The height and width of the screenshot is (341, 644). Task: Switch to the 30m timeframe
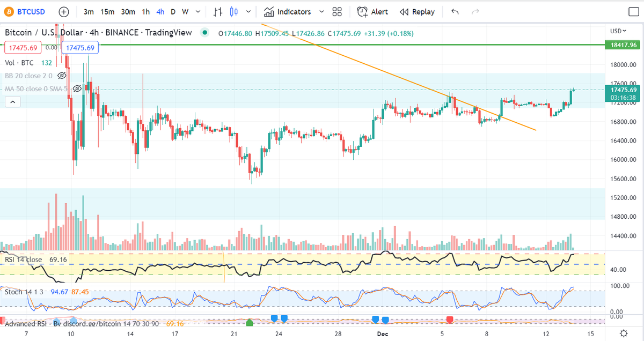[128, 11]
